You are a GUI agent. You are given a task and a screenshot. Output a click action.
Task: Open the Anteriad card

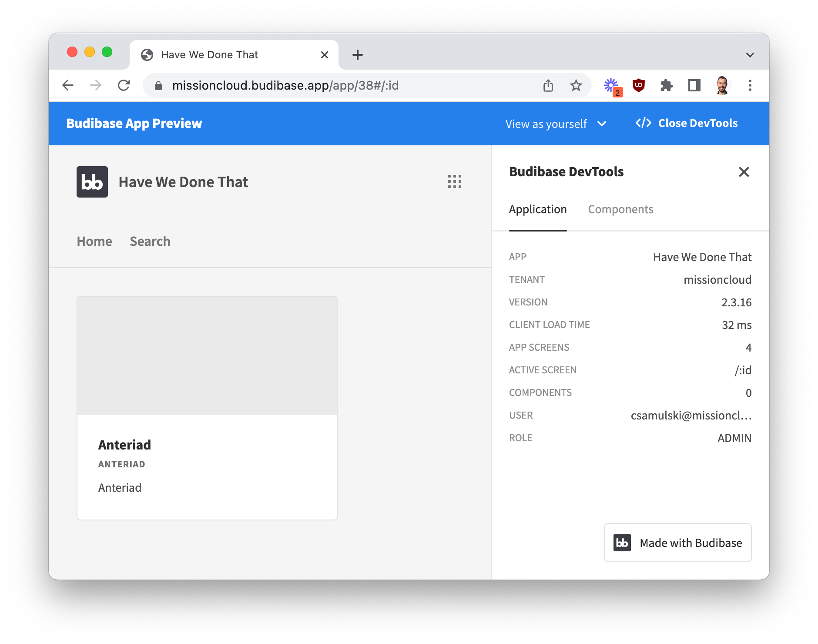tap(207, 408)
